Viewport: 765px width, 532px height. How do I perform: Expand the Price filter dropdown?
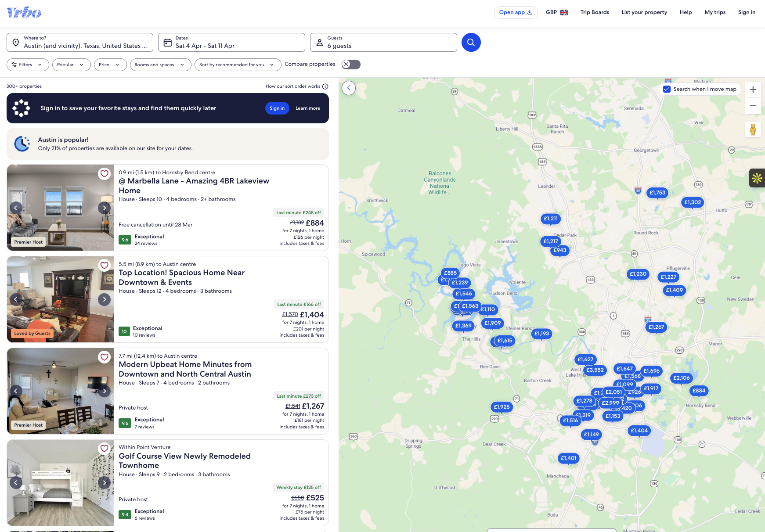[x=109, y=65]
